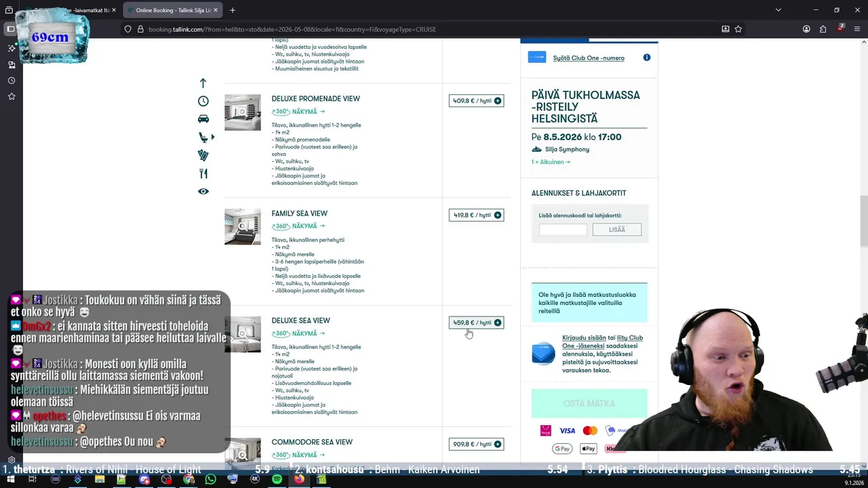Viewport: 868px width, 488px height.
Task: Open Deluxe Promenade View cabin thumbnail
Action: point(243,113)
